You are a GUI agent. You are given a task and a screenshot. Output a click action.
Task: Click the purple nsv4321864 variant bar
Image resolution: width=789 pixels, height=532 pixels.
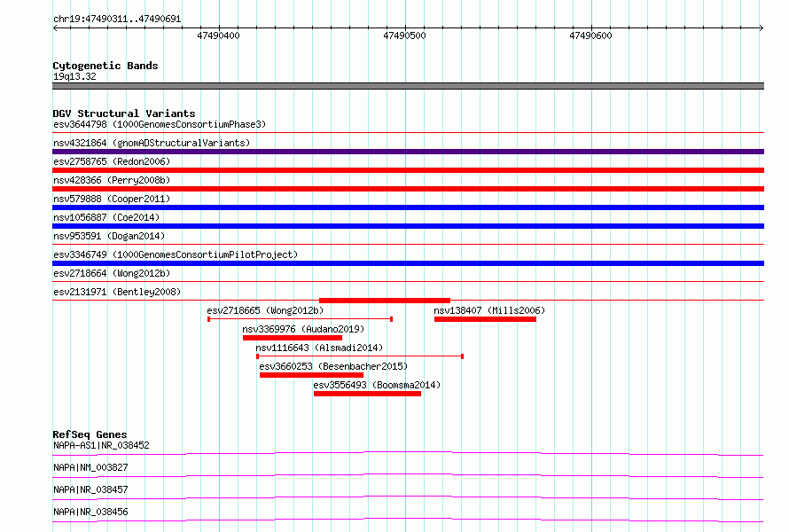(x=408, y=152)
